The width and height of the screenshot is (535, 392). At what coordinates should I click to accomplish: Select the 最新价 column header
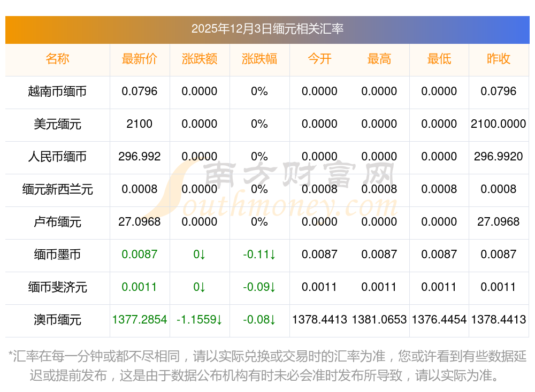pos(140,59)
